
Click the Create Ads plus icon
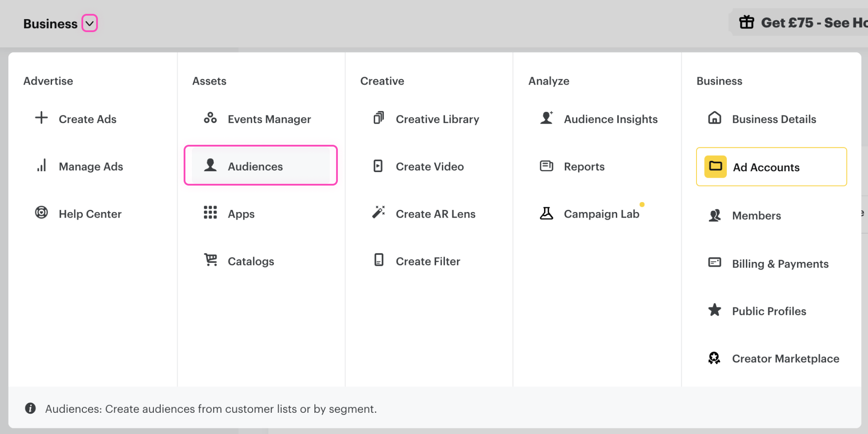point(42,118)
